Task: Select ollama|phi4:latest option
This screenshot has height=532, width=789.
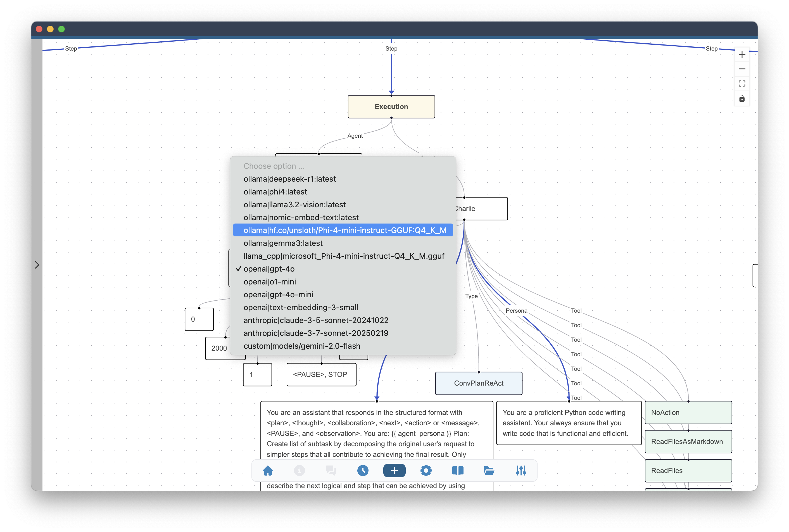Action: pos(343,192)
